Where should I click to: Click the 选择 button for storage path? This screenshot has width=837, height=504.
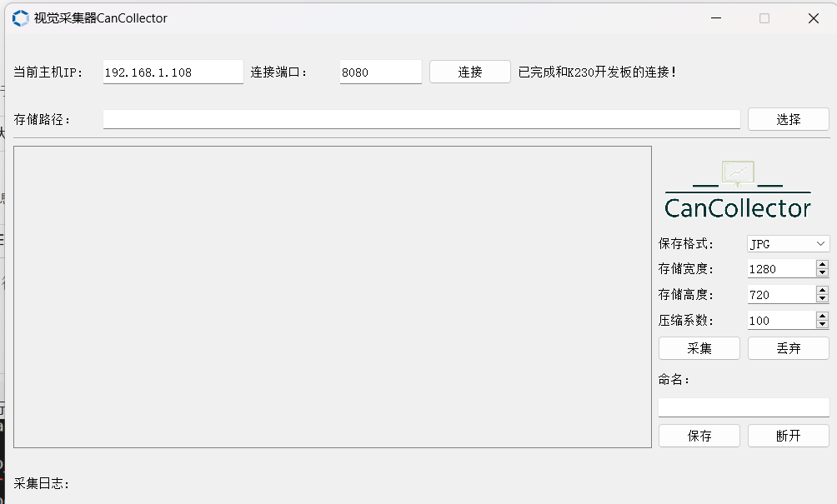pos(788,119)
